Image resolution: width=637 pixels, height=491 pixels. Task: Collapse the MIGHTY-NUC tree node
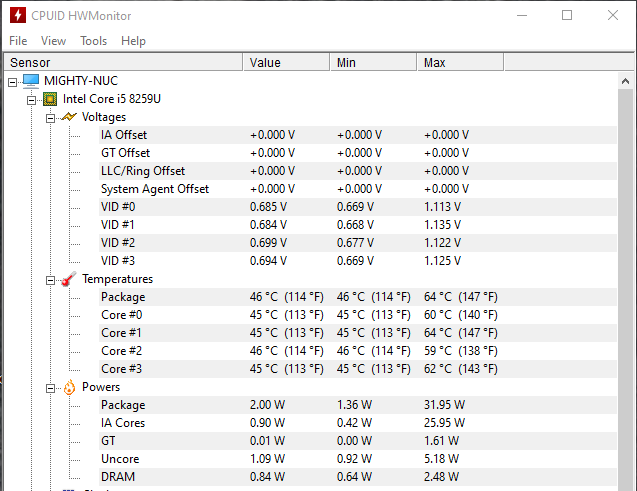tap(13, 82)
